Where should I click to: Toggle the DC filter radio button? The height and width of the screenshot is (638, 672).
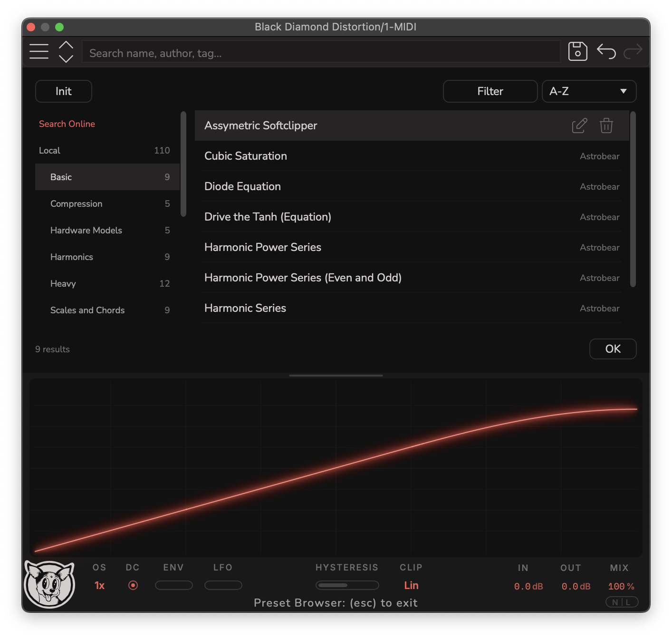click(133, 585)
